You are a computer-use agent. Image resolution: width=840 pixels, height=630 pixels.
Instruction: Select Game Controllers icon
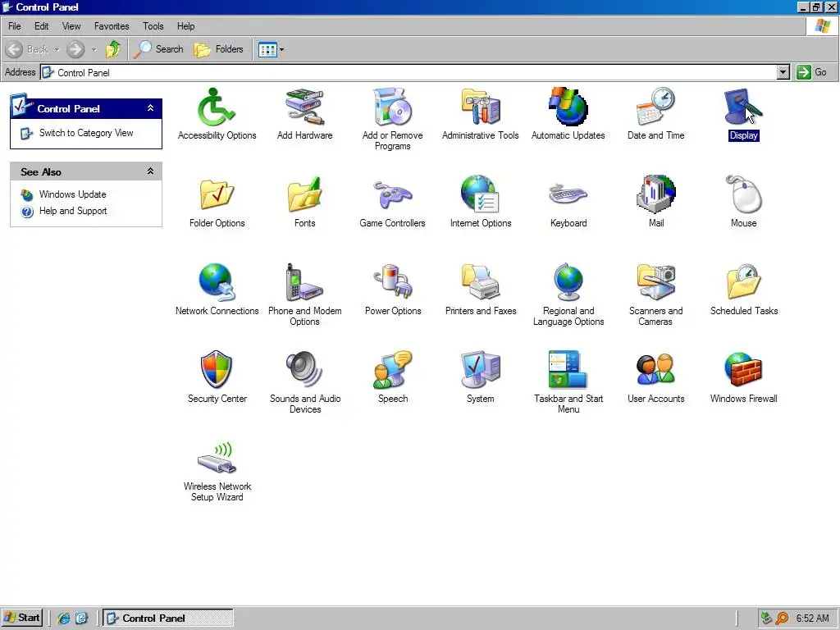coord(392,194)
